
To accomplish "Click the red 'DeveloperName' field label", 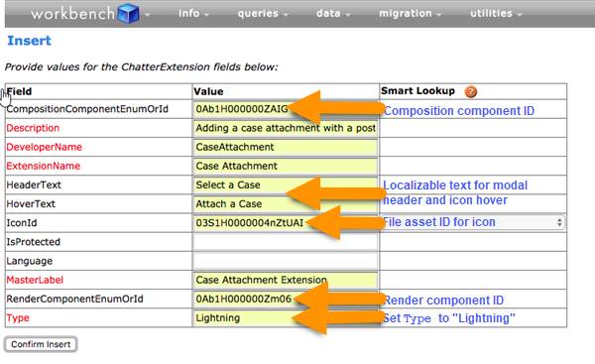I will [44, 147].
